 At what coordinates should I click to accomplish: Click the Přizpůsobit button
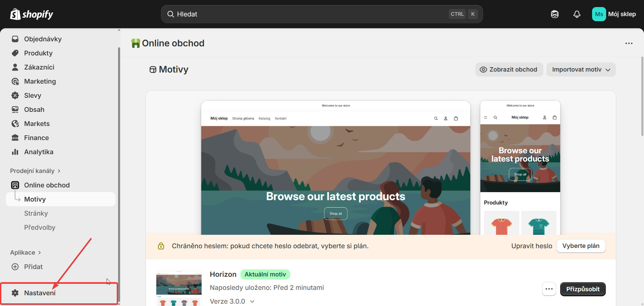(583, 289)
